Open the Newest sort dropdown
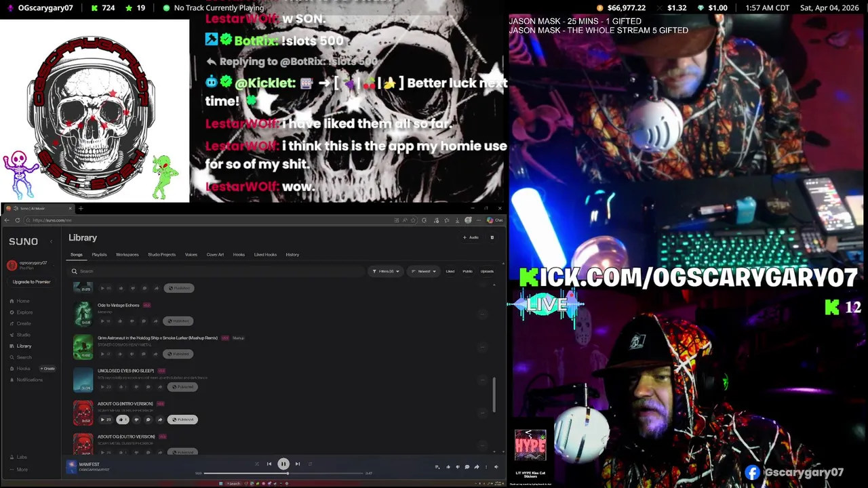The height and width of the screenshot is (488, 868). 424,271
